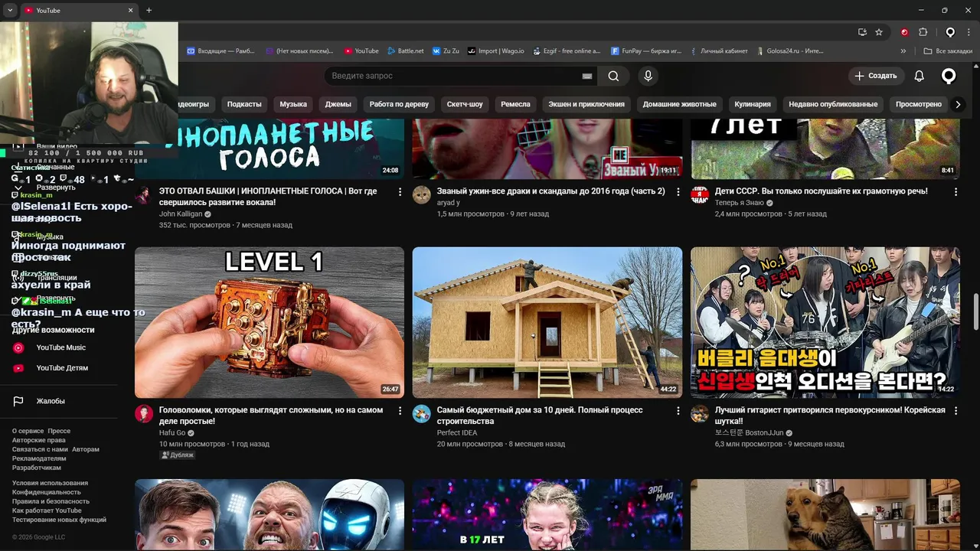Open options menu for Самый бюджетный дом video
Viewport: 980px width, 551px height.
click(678, 411)
